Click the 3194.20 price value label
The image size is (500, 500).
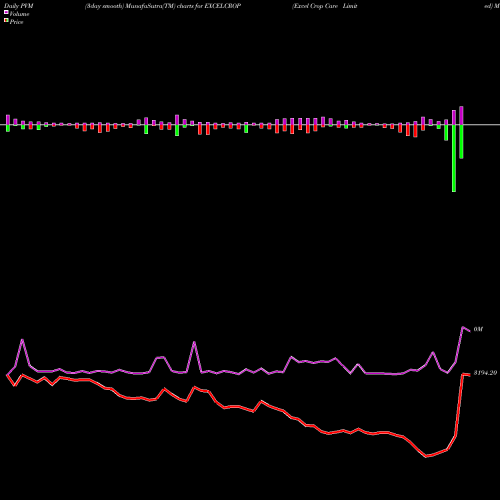485,373
